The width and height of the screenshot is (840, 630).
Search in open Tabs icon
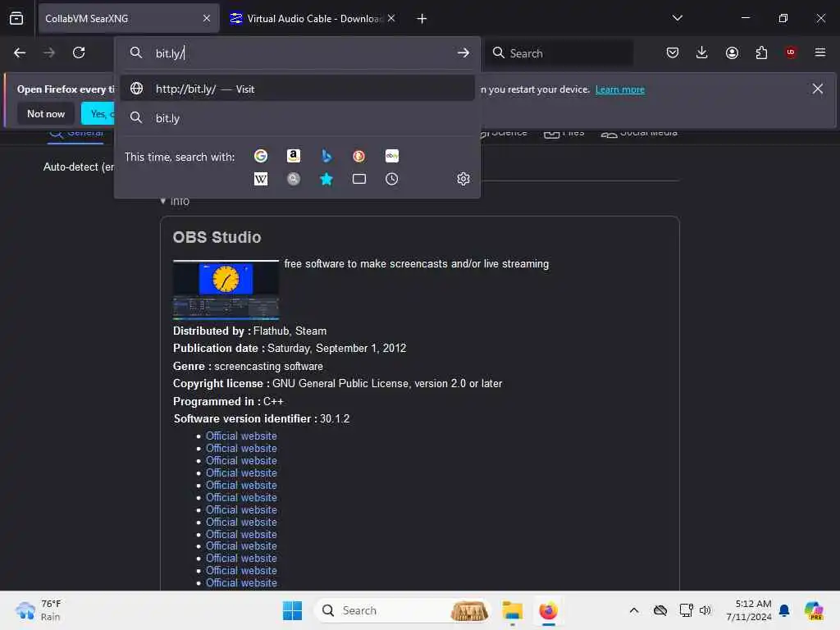coord(359,179)
